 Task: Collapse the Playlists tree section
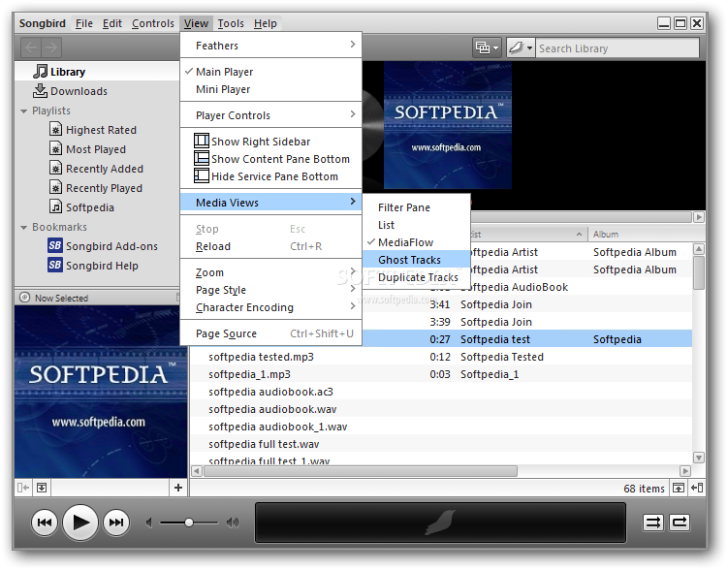pyautogui.click(x=24, y=111)
